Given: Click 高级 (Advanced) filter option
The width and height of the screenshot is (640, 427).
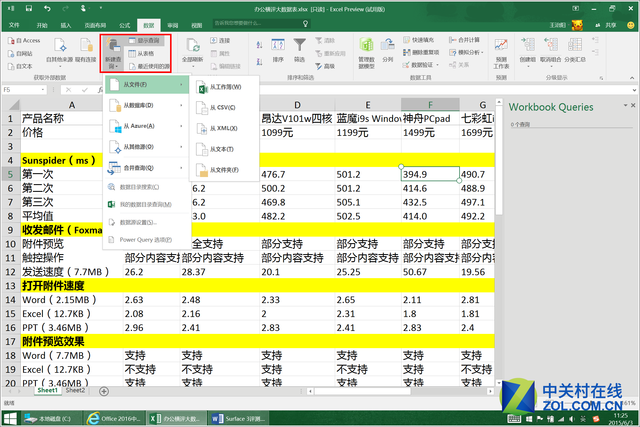Looking at the screenshot, I should tap(325, 66).
